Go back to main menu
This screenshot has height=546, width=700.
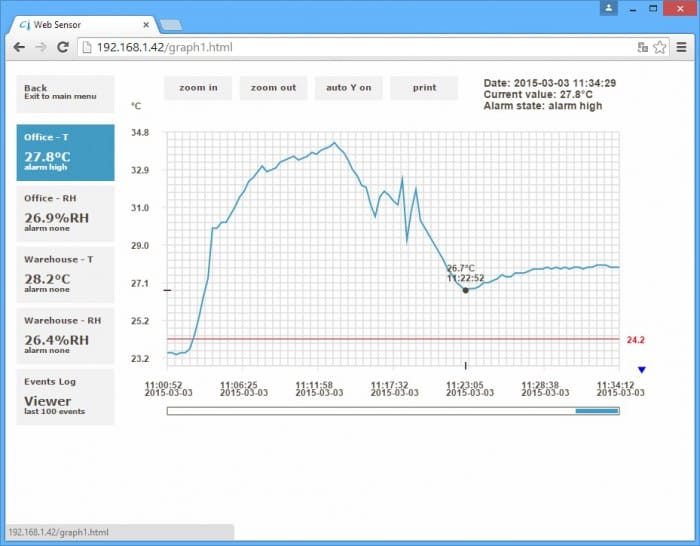(x=65, y=92)
